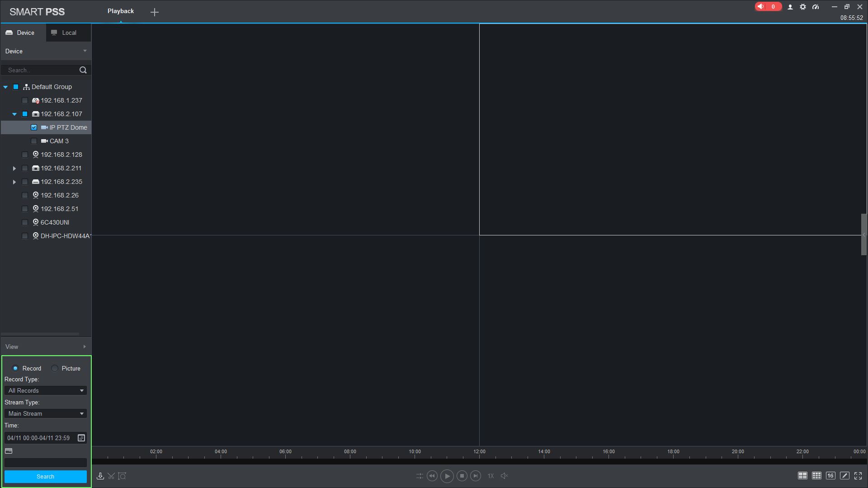The height and width of the screenshot is (488, 868).
Task: Click the sync playback icon
Action: point(420,476)
